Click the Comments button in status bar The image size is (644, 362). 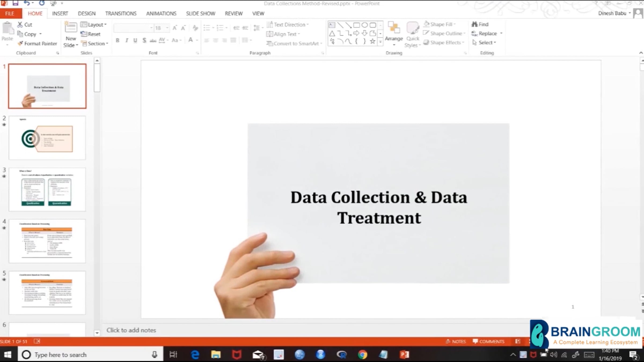(x=488, y=341)
